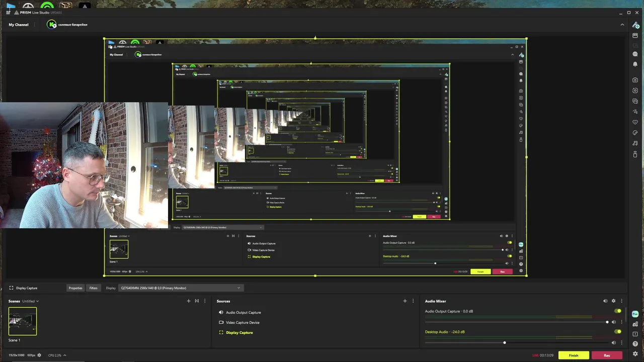Click the Plus badge in right sidebar
Screen dimensions: 644x362
pos(635,314)
